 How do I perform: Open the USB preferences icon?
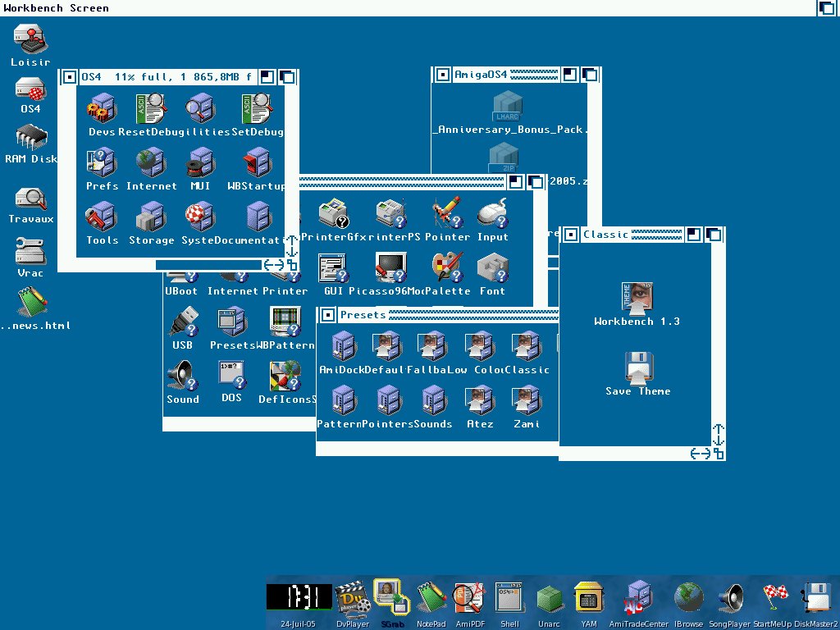pyautogui.click(x=183, y=322)
